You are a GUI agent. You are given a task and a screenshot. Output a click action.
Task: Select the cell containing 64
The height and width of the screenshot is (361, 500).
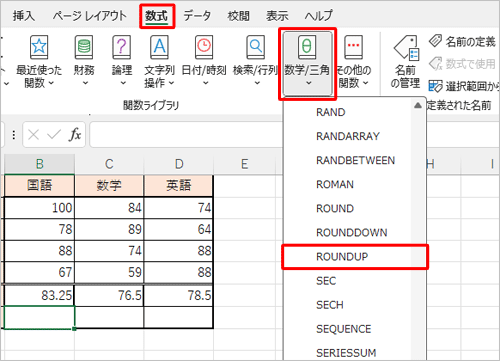179,229
